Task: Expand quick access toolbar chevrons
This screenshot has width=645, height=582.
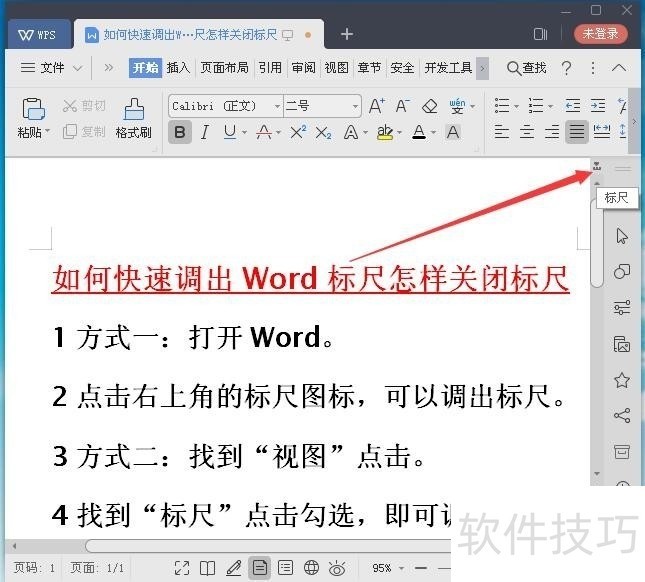Action: tap(109, 67)
